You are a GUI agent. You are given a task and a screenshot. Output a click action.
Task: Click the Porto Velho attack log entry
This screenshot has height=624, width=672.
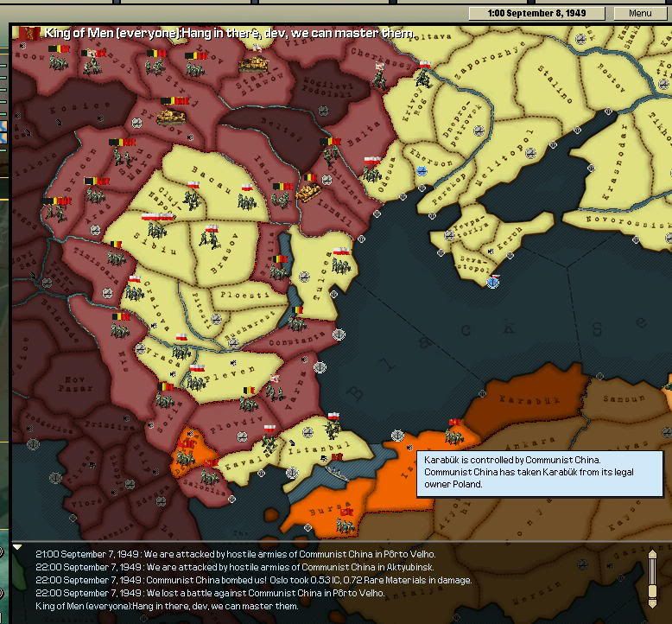(235, 554)
